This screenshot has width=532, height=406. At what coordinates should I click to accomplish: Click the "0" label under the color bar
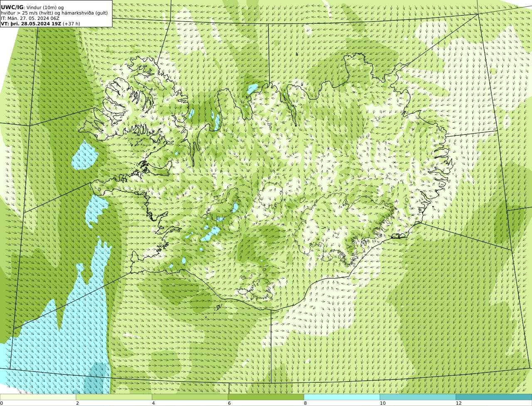(x=2, y=403)
